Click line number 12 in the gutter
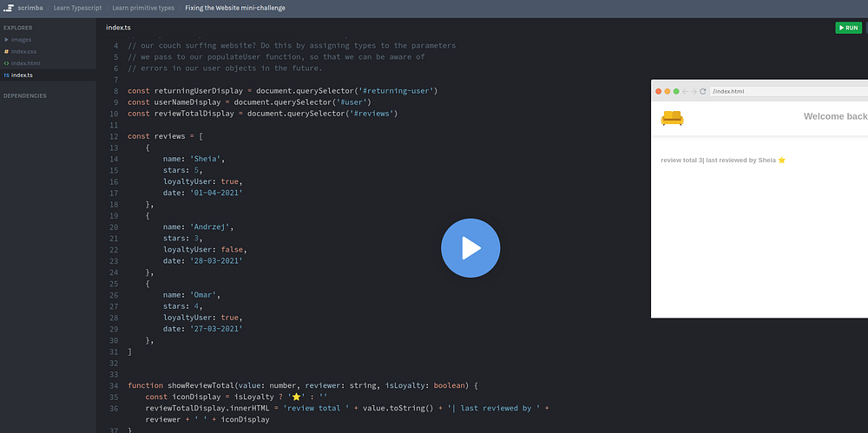This screenshot has height=433, width=868. 114,136
